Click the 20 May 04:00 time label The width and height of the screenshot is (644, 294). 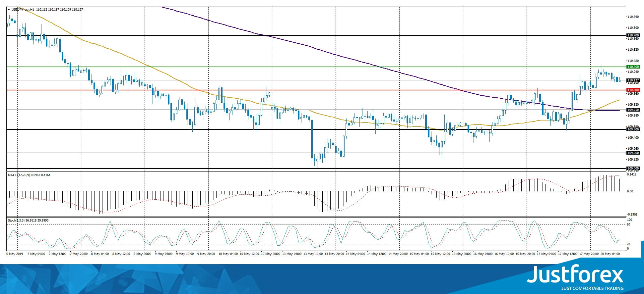610,254
